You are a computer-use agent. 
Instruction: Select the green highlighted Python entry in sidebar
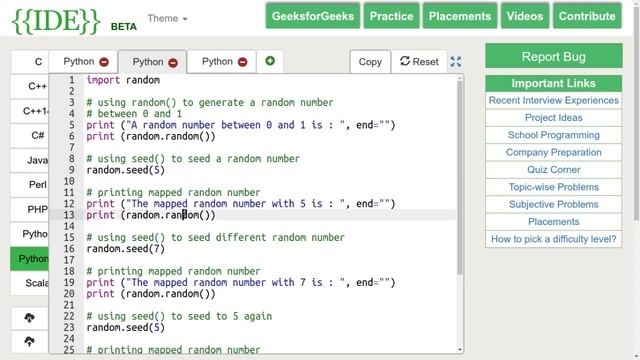coord(30,259)
